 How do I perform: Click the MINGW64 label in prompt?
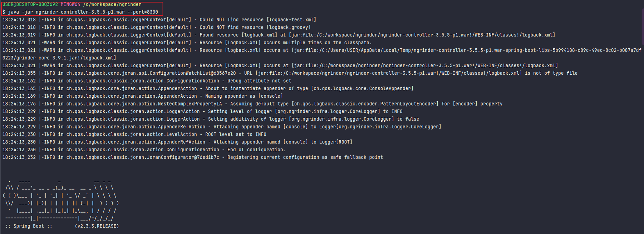[x=70, y=5]
